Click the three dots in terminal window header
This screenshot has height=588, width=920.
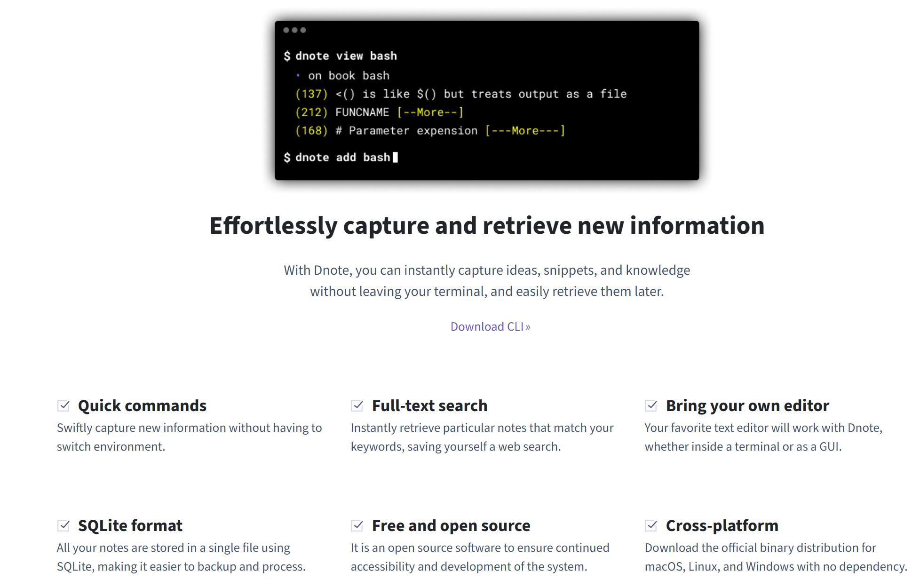tap(294, 30)
